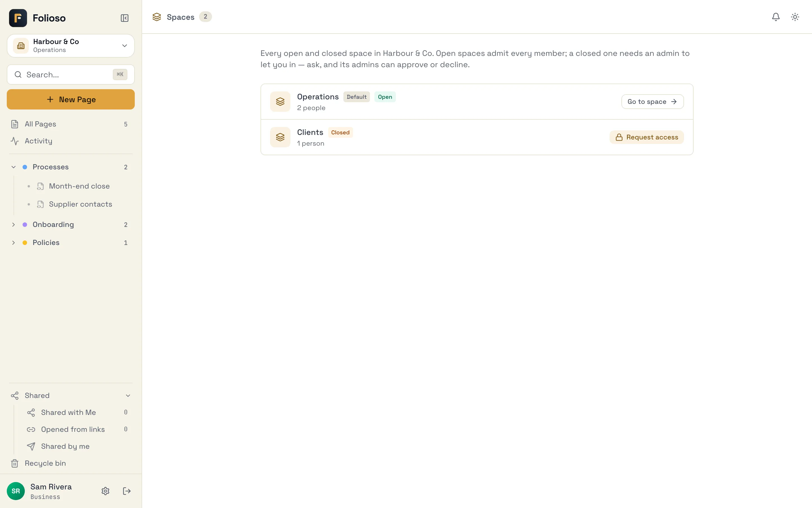
Task: Open All Pages in the sidebar
Action: click(x=70, y=124)
